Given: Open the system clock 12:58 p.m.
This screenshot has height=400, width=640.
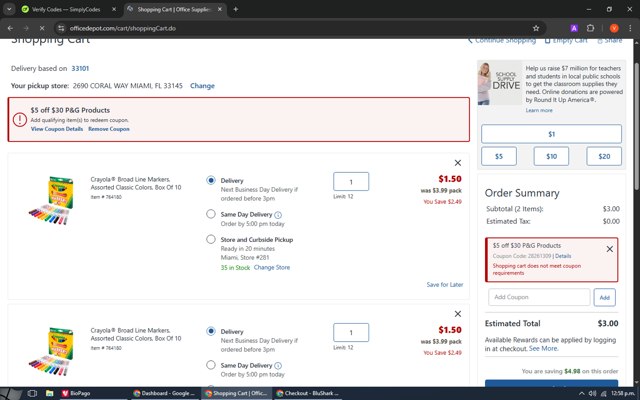Looking at the screenshot, I should pyautogui.click(x=622, y=393).
